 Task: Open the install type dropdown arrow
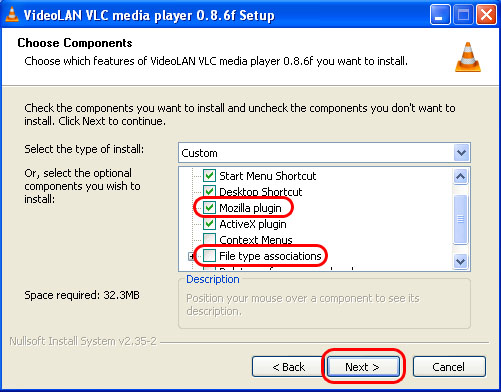[x=461, y=153]
